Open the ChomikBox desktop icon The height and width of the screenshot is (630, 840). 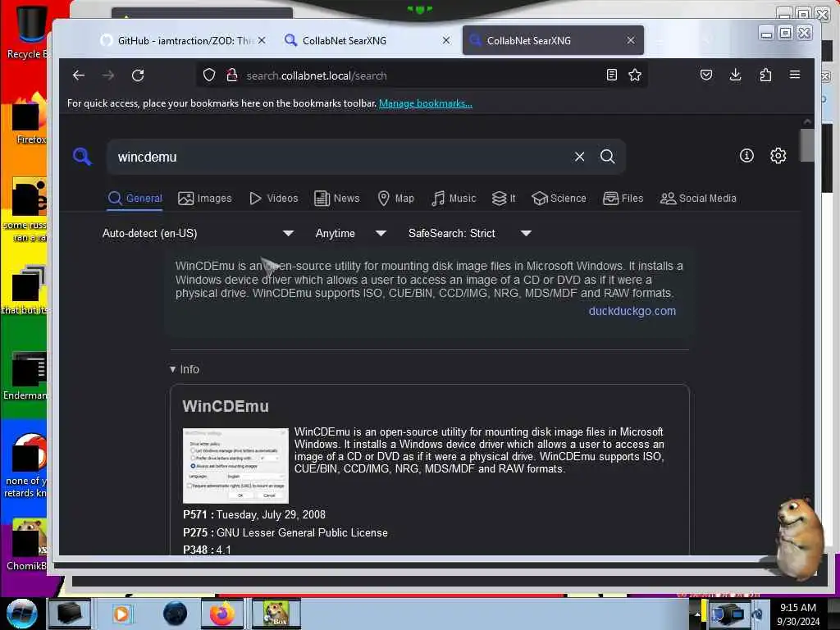(27, 545)
